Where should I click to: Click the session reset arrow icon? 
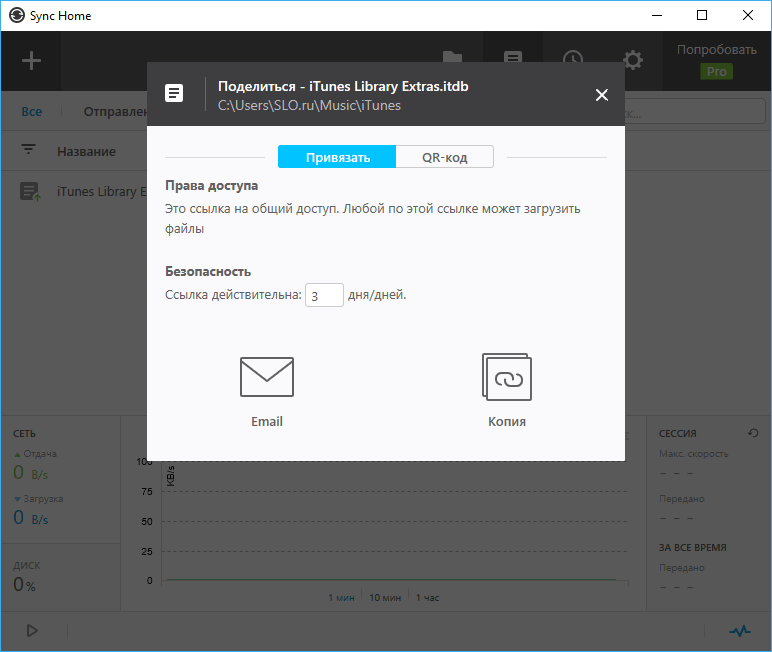click(x=753, y=433)
